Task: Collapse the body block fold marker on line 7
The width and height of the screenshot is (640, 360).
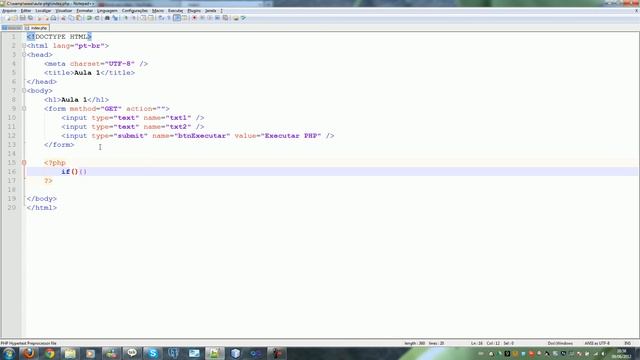Action: pos(24,91)
